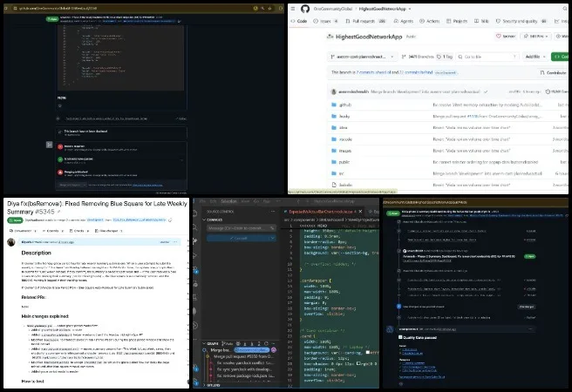Click the Commit button in Source Control

point(237,238)
